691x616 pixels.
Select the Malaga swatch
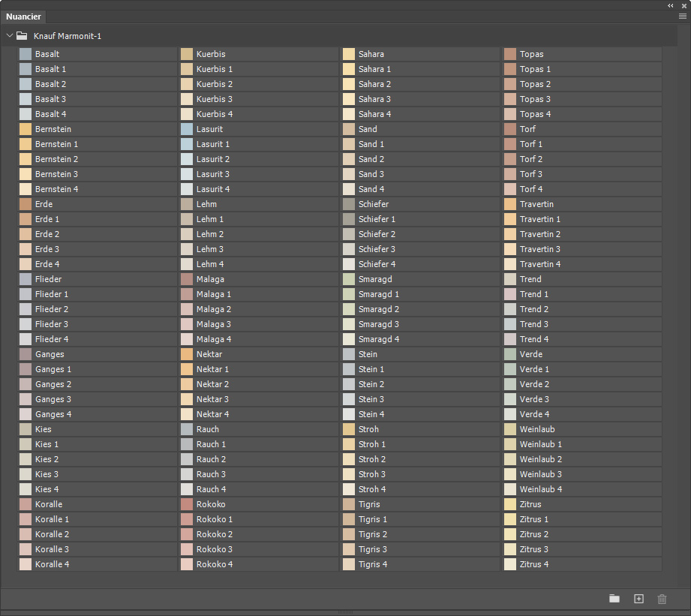coord(187,279)
